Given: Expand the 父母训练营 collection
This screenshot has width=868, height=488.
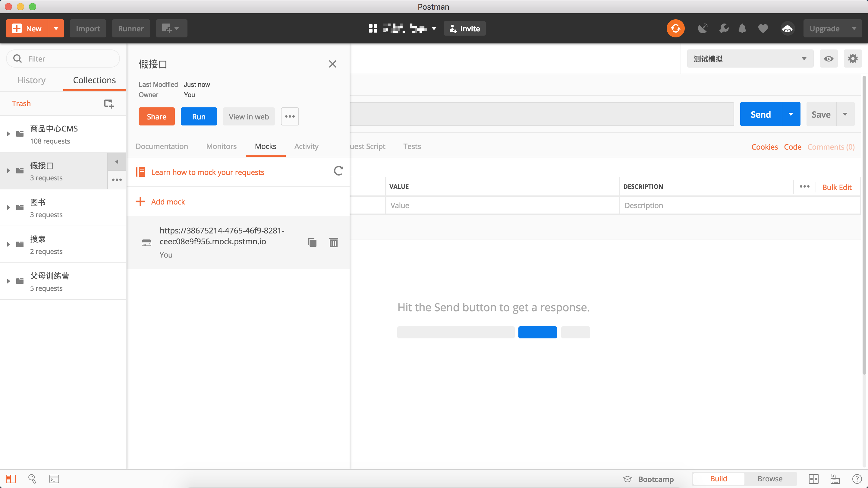Looking at the screenshot, I should click(9, 281).
